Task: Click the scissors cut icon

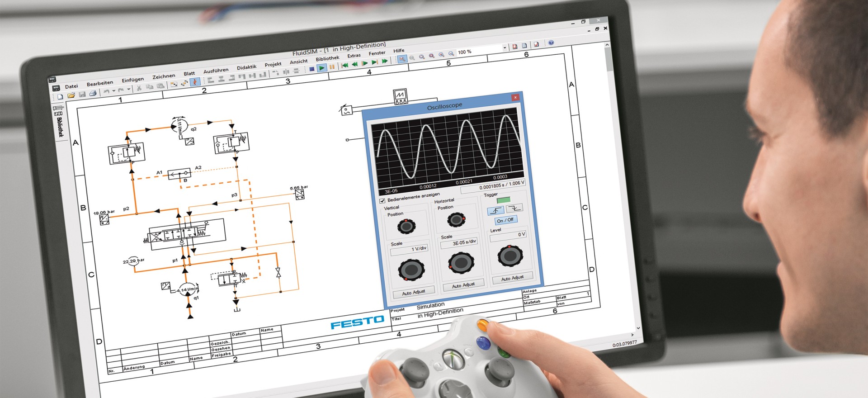Action: pos(139,88)
